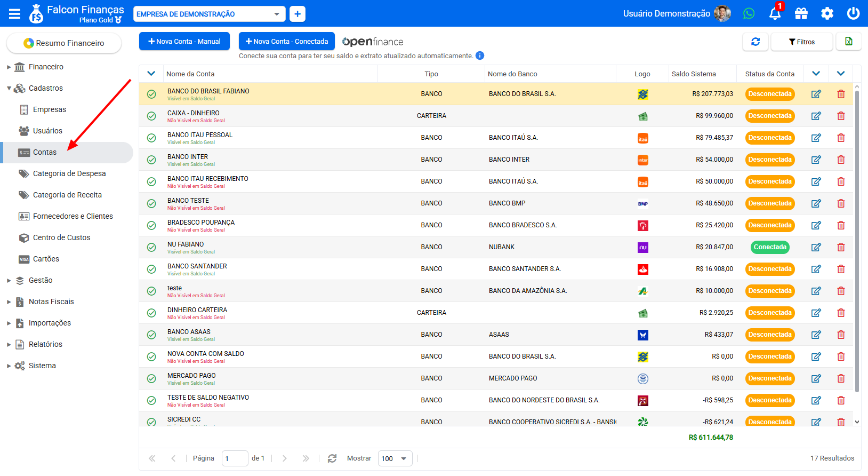Image resolution: width=868 pixels, height=476 pixels.
Task: Click Nova Conta - Conectada button
Action: coord(287,41)
